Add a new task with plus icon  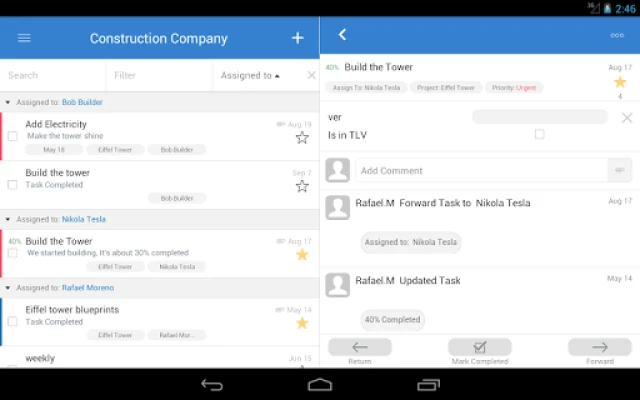(x=298, y=38)
